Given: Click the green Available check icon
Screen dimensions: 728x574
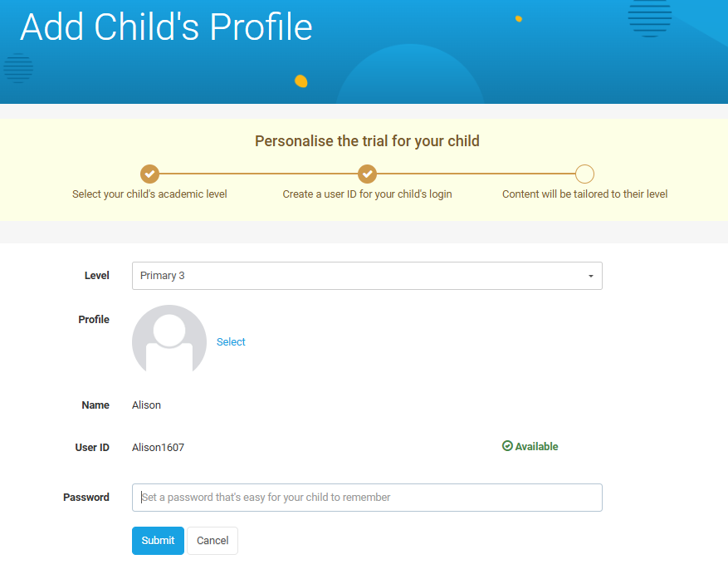Looking at the screenshot, I should coord(507,446).
